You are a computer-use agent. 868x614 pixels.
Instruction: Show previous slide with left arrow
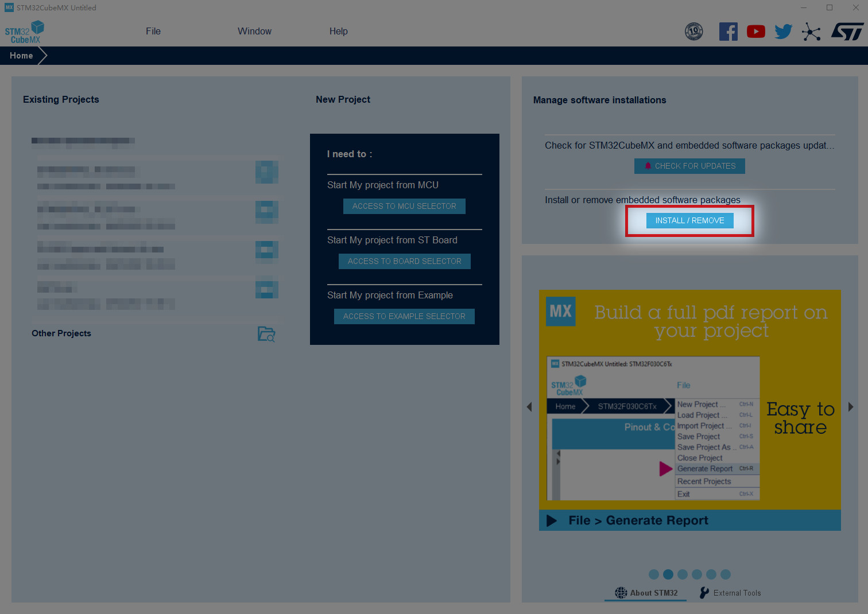[x=529, y=407]
